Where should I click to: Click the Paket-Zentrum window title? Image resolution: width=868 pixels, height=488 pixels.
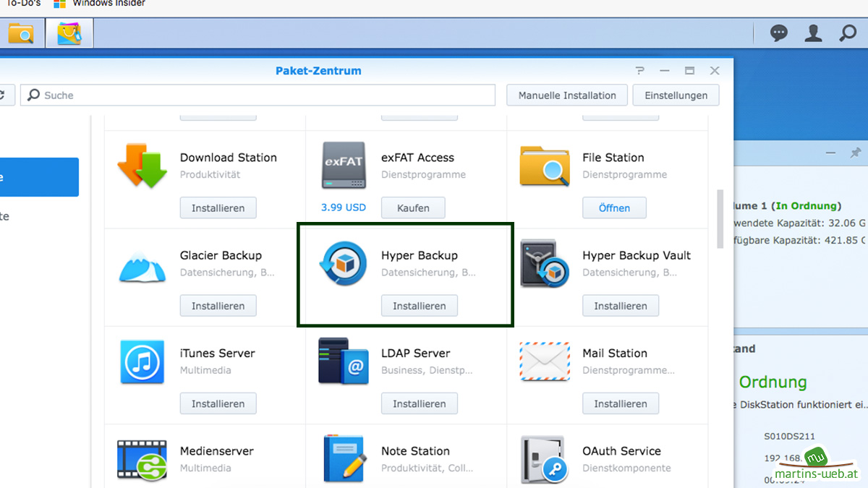(x=318, y=71)
